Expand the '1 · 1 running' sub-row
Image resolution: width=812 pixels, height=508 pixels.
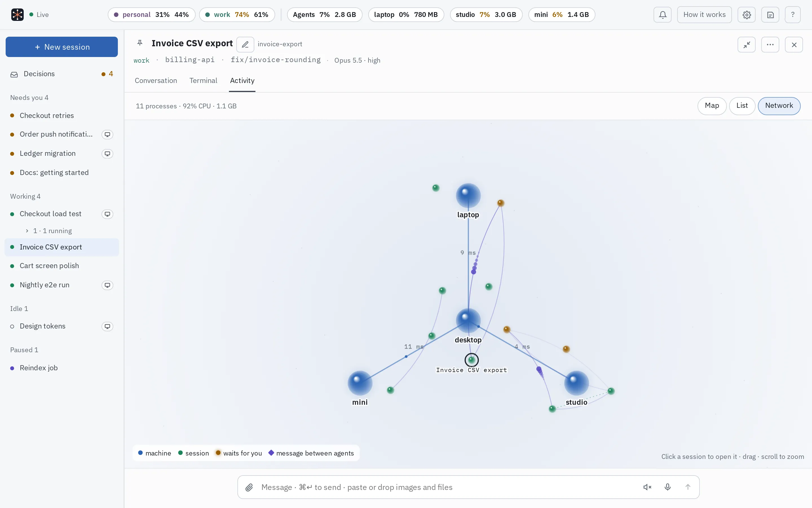pyautogui.click(x=49, y=231)
